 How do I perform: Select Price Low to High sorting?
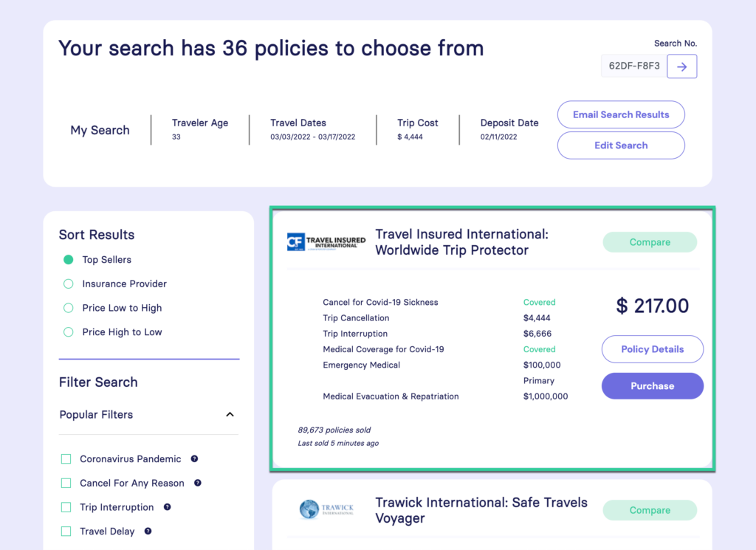click(67, 308)
